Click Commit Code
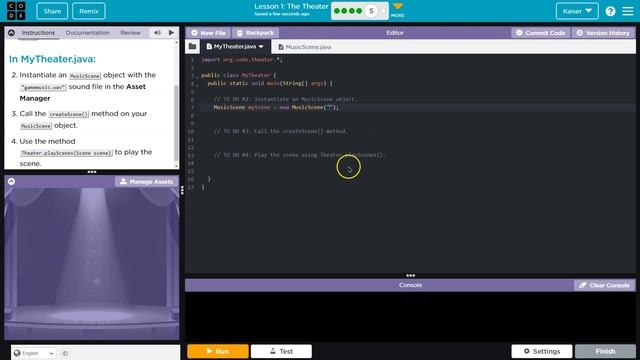Screen dimensions: 640x360 540,33
